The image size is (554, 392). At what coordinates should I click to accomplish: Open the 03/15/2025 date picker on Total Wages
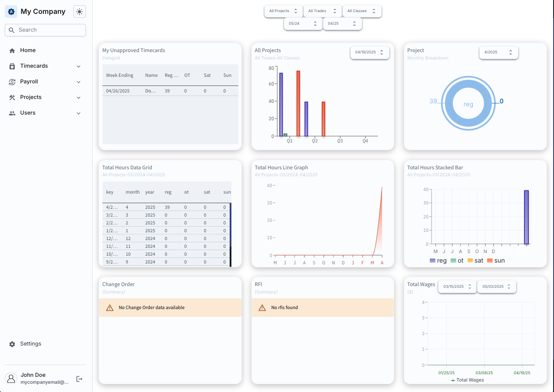[457, 287]
